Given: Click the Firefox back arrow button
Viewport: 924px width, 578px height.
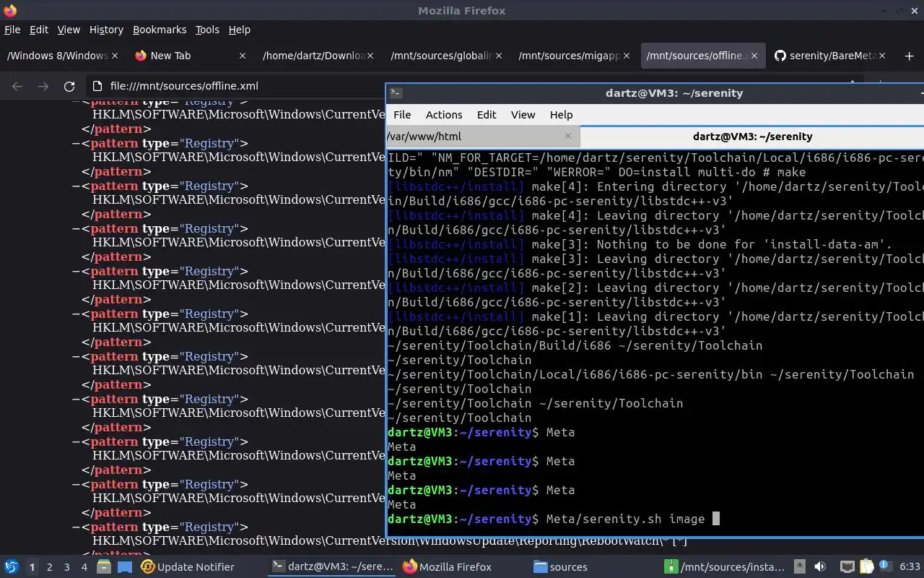Looking at the screenshot, I should 17,86.
